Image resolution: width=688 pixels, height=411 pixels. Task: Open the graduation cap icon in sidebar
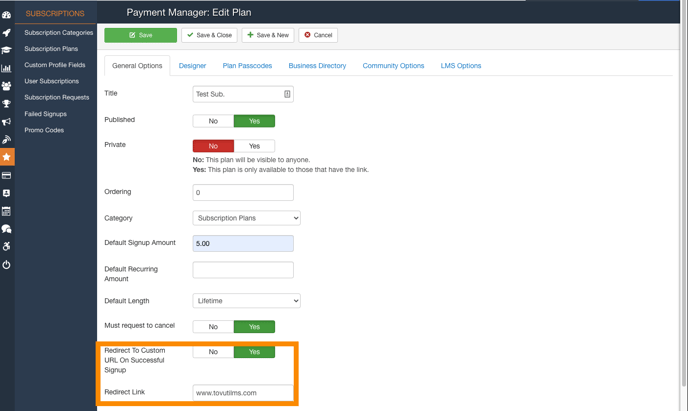[x=6, y=50]
